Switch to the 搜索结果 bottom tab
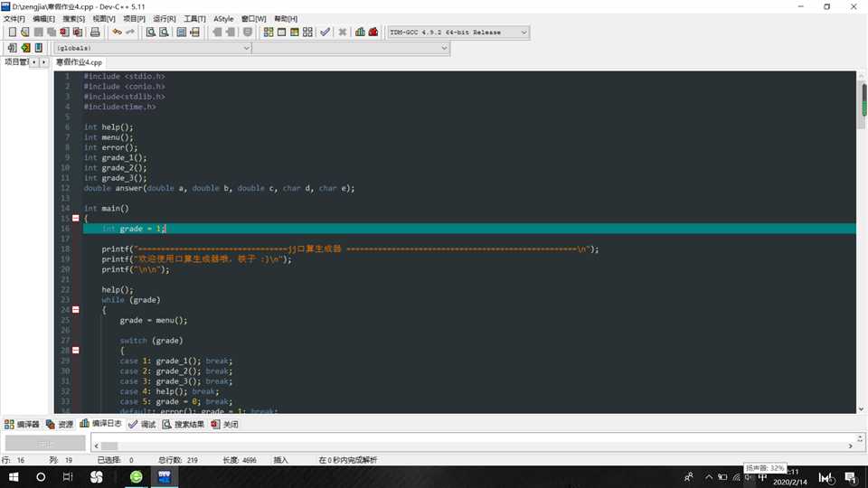868x488 pixels. click(x=184, y=425)
